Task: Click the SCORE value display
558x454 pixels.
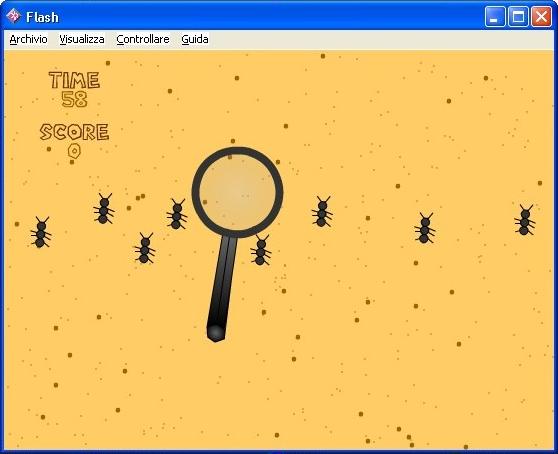Action: [74, 151]
